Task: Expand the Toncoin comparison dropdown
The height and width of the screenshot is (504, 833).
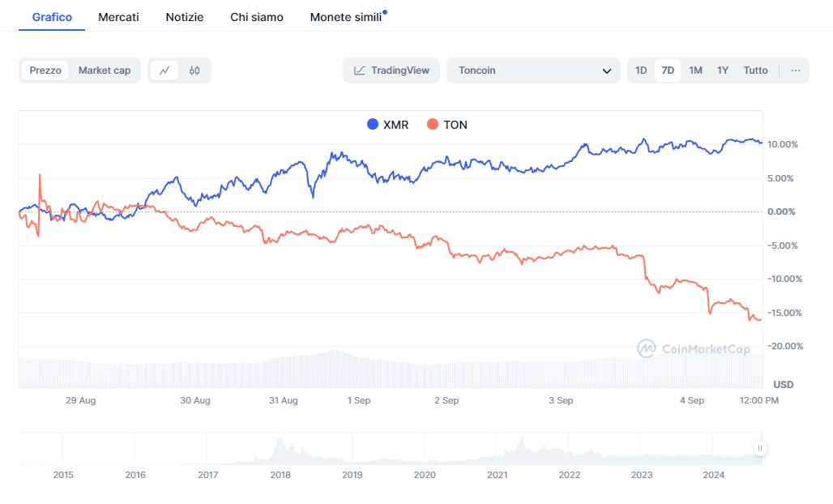Action: (533, 70)
